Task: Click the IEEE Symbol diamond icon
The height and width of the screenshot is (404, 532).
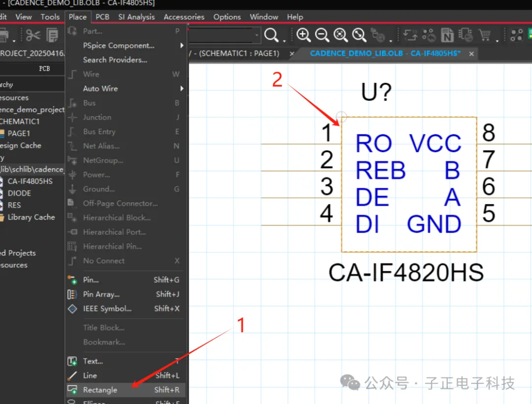Action: click(72, 309)
